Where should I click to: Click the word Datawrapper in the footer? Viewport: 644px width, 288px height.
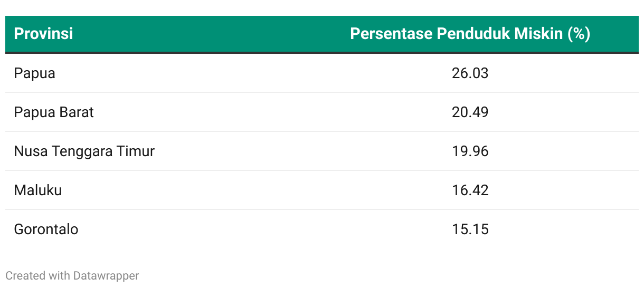(106, 275)
